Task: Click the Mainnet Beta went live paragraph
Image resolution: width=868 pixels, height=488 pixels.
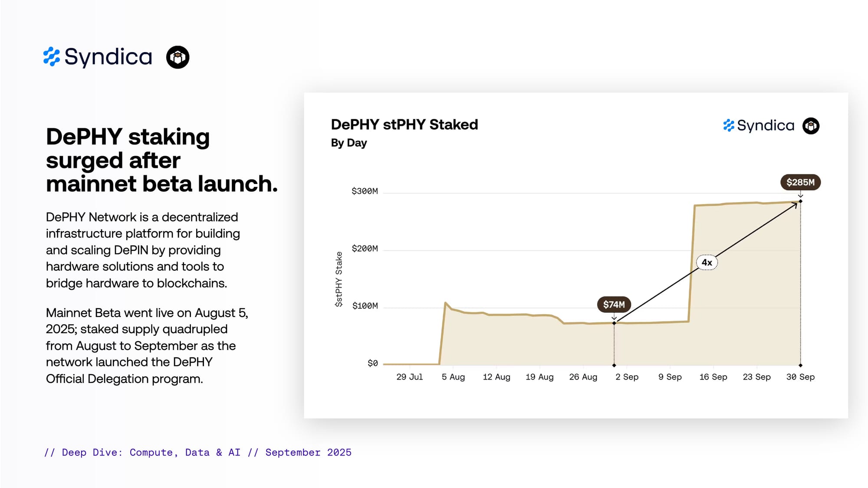Action: tap(147, 345)
